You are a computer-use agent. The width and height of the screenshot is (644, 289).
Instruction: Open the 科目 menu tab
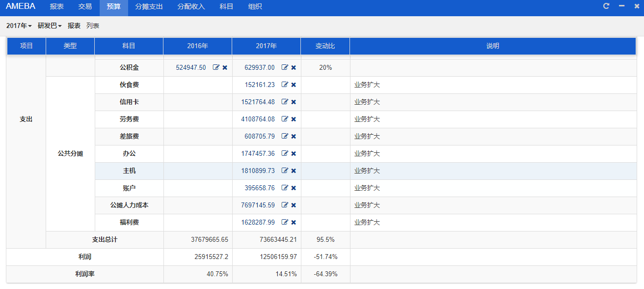click(226, 7)
